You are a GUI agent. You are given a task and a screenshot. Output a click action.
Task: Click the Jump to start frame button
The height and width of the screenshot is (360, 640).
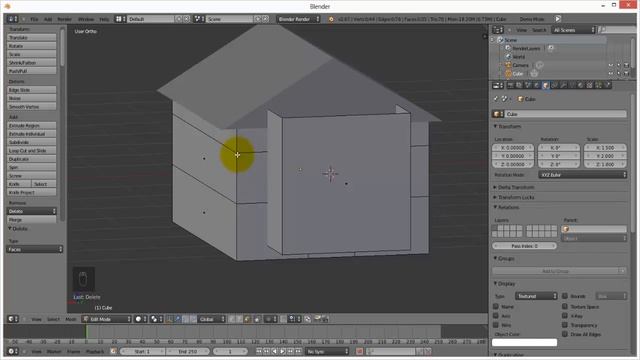(x=259, y=351)
